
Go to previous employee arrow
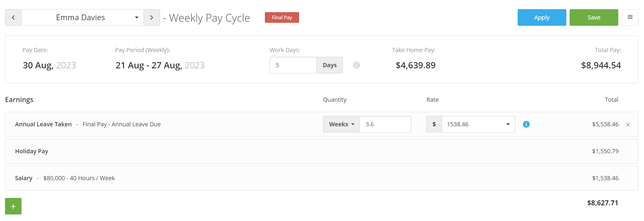coord(13,17)
